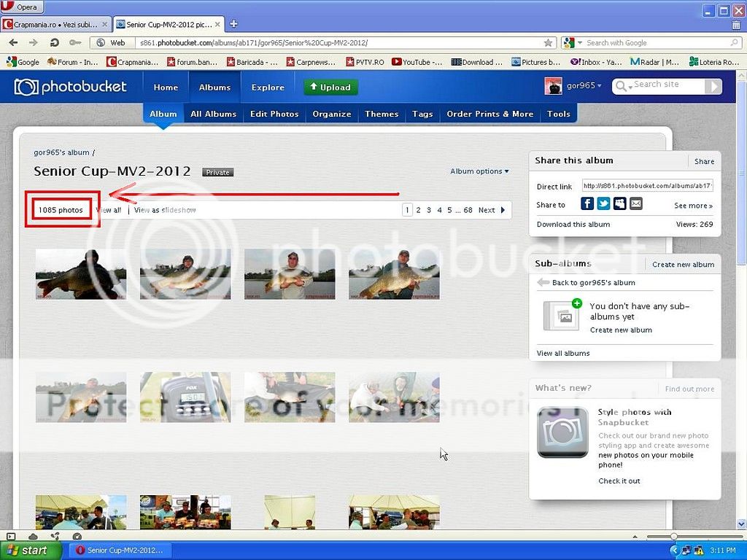The width and height of the screenshot is (747, 560).
Task: Click View all albums link
Action: 563,354
